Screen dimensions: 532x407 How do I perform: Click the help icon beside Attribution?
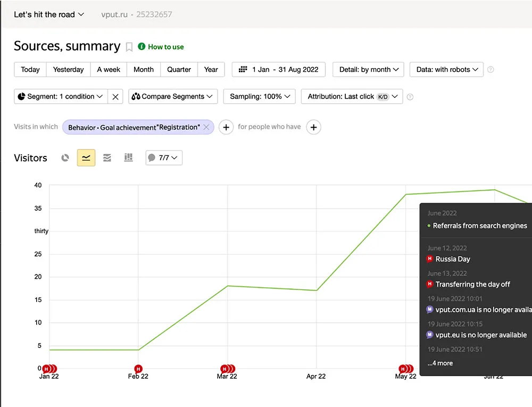[410, 97]
